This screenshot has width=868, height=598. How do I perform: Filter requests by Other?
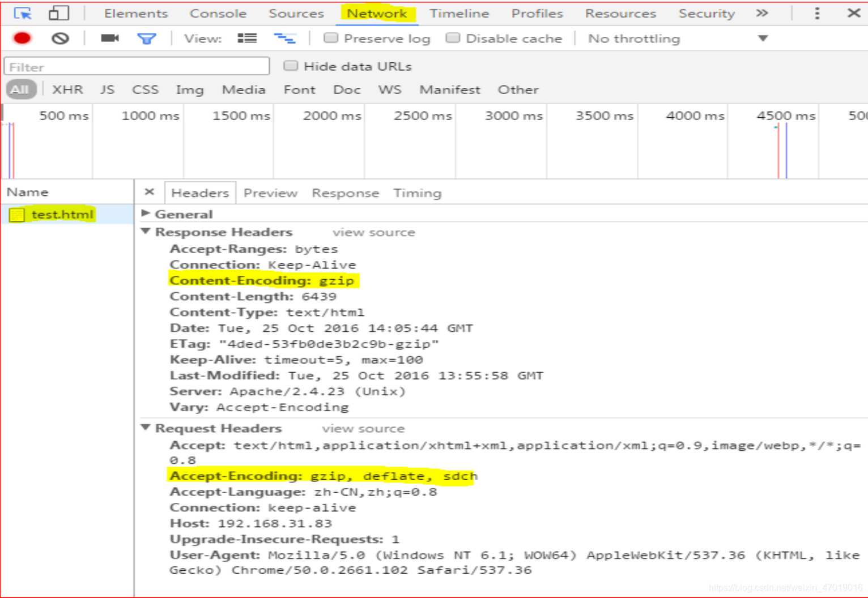[518, 89]
